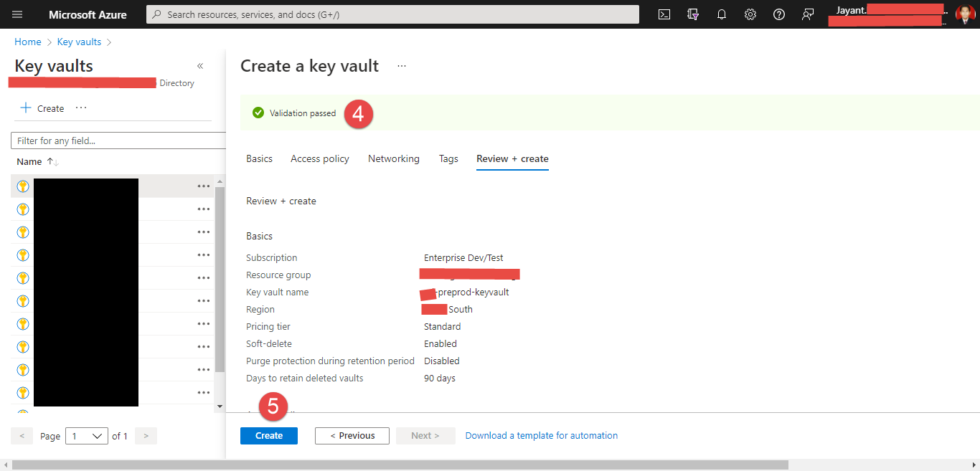Focus the Filter for any field box
The height and width of the screenshot is (471, 980).
[x=119, y=141]
